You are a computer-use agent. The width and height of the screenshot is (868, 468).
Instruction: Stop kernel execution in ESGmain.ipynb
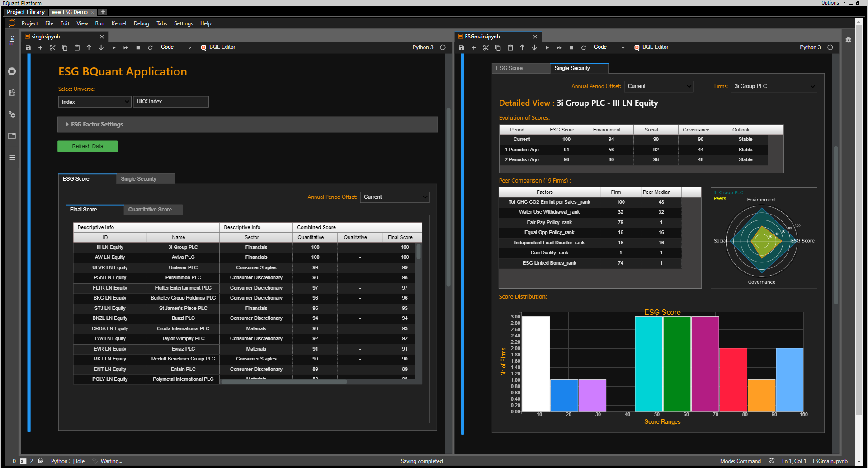point(571,47)
